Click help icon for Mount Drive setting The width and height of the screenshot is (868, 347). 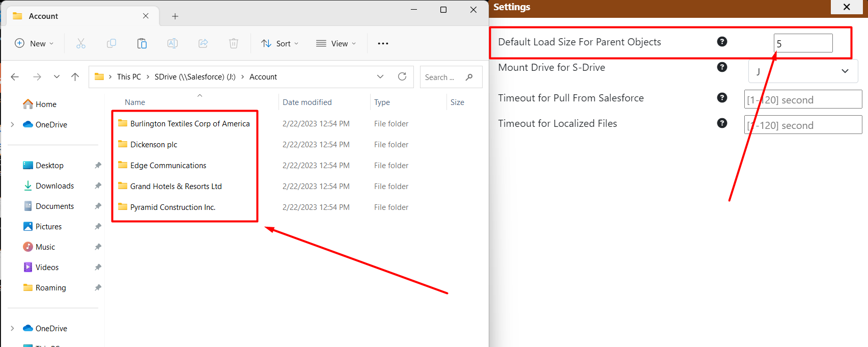pyautogui.click(x=722, y=67)
